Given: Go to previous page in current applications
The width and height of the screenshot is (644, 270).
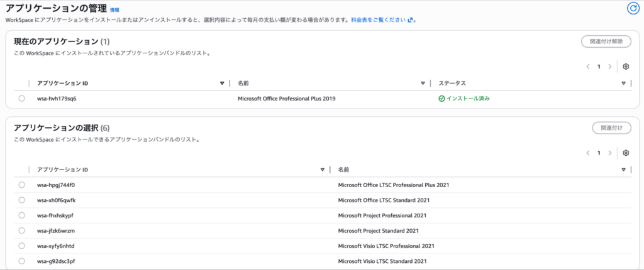Looking at the screenshot, I should 588,67.
